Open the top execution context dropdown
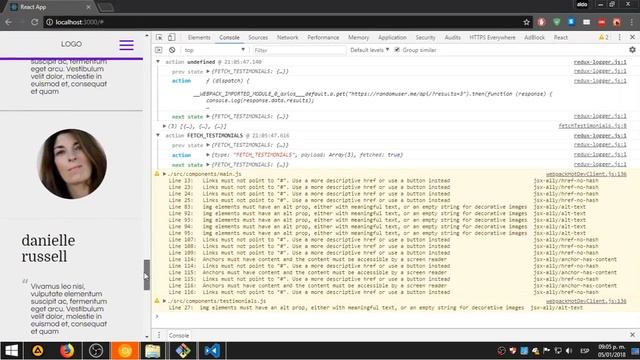Image resolution: width=640 pixels, height=360 pixels. pyautogui.click(x=214, y=50)
